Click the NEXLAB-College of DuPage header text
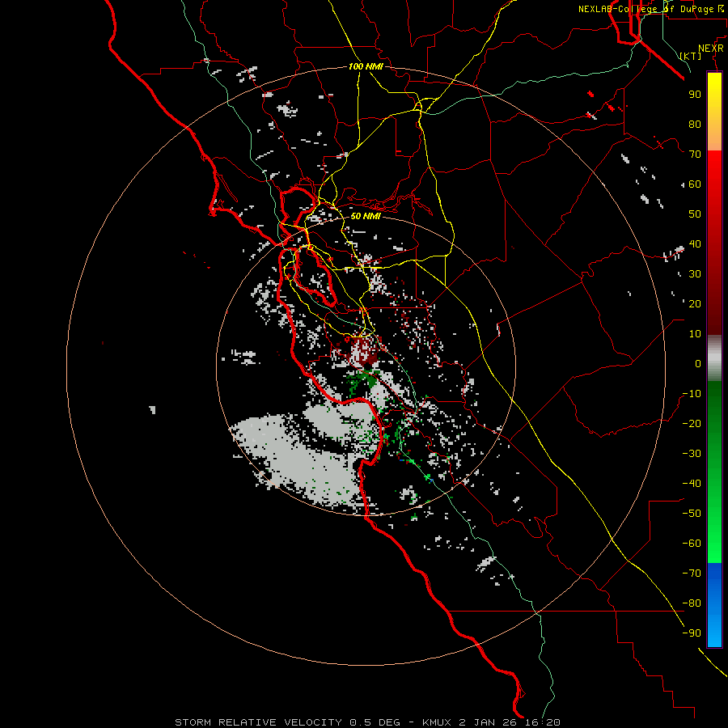 (x=650, y=9)
